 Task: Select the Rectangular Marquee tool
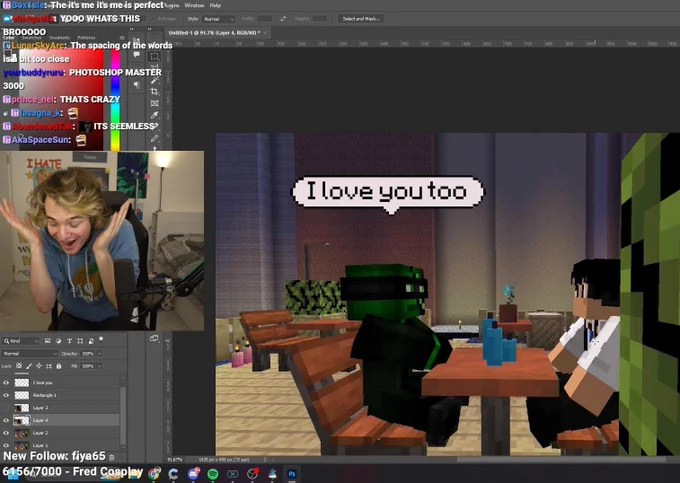[154, 56]
